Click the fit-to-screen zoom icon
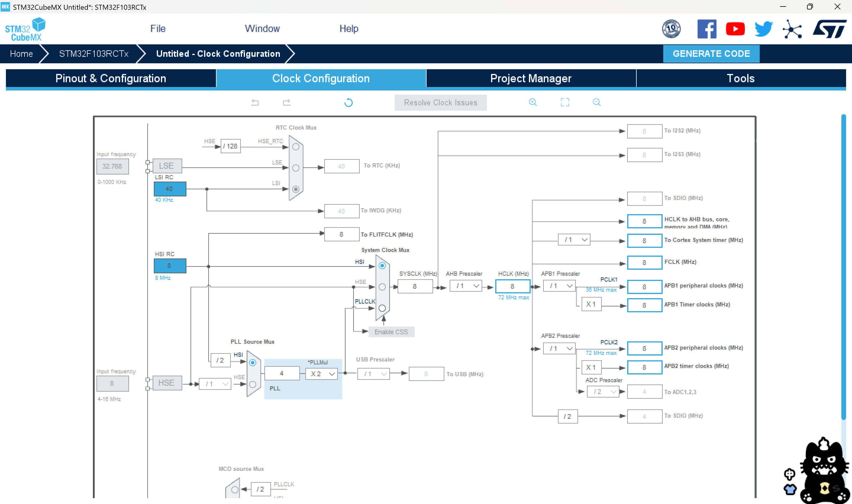Image resolution: width=852 pixels, height=504 pixels. tap(565, 102)
